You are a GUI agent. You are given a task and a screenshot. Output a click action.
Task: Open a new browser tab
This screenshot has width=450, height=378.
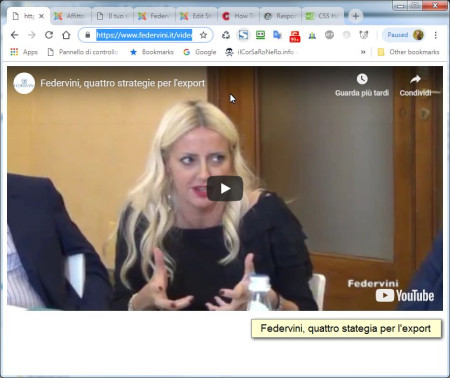pyautogui.click(x=356, y=16)
